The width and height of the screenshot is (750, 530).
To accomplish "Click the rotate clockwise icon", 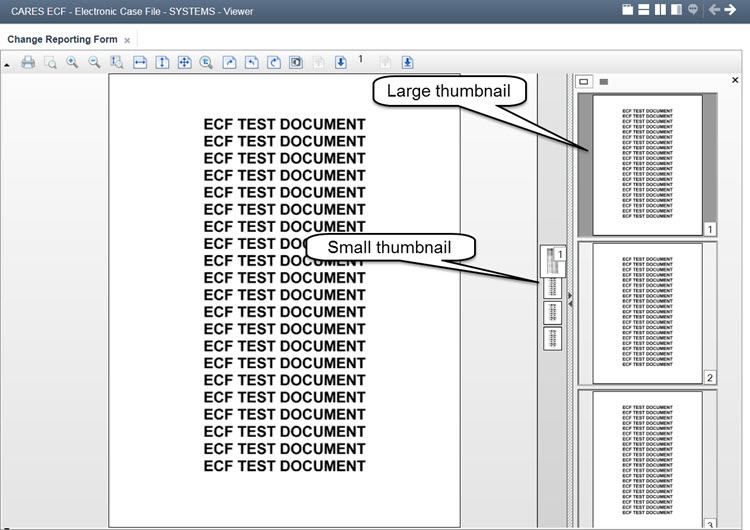I will tap(273, 62).
